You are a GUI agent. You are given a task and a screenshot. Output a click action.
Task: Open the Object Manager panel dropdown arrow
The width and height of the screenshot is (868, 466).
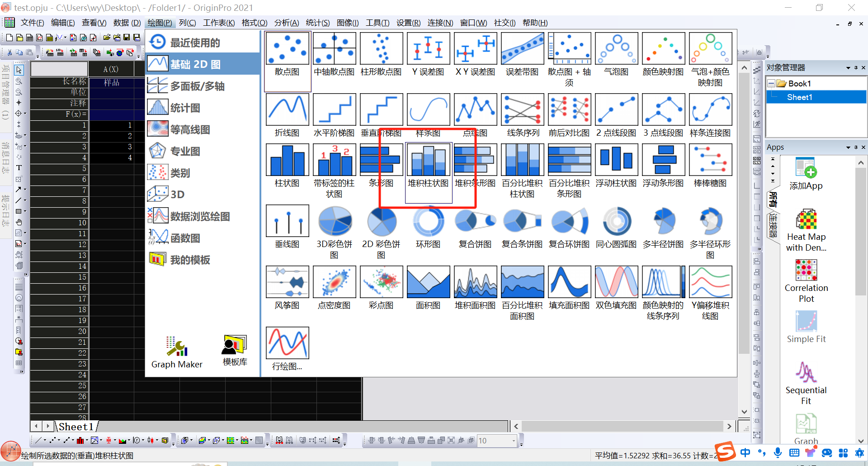(x=848, y=68)
